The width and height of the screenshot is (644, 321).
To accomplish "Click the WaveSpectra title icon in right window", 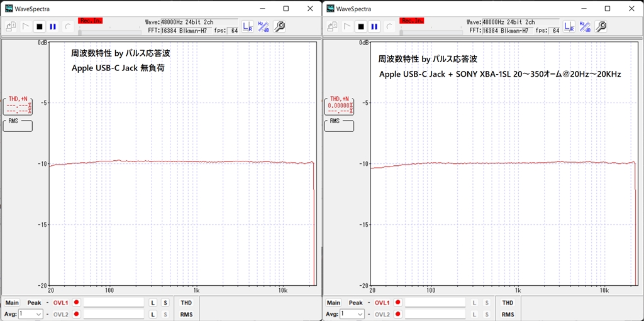I will tap(330, 8).
